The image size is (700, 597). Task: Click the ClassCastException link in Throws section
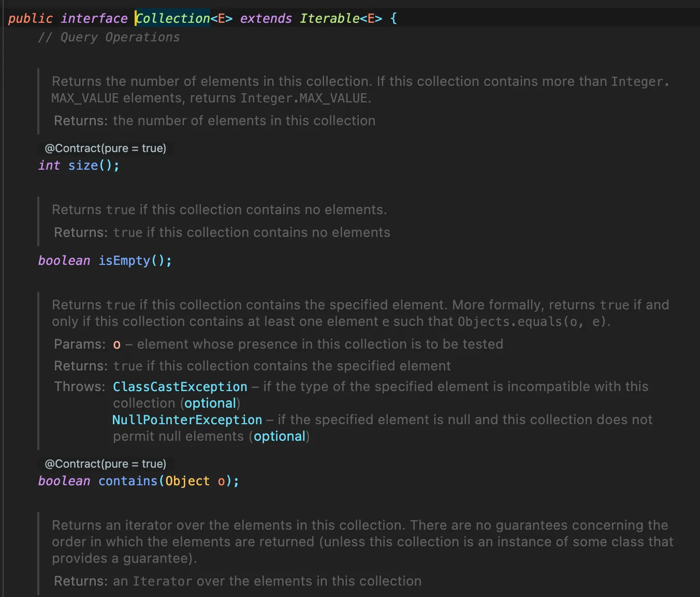pyautogui.click(x=180, y=387)
